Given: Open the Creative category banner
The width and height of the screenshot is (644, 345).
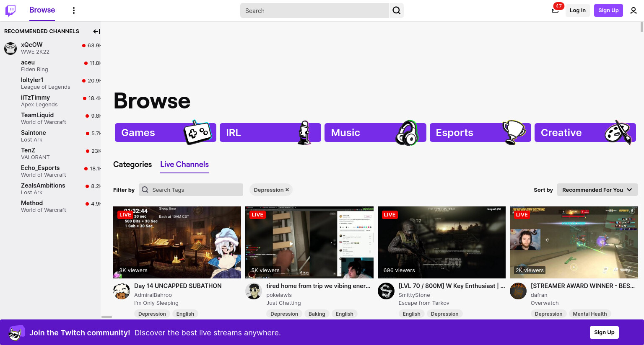Looking at the screenshot, I should (585, 133).
